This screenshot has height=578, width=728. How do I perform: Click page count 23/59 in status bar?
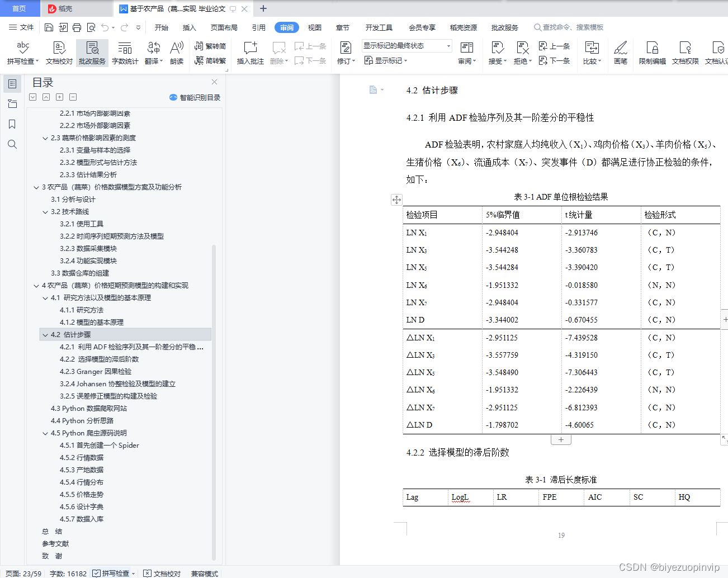click(23, 573)
